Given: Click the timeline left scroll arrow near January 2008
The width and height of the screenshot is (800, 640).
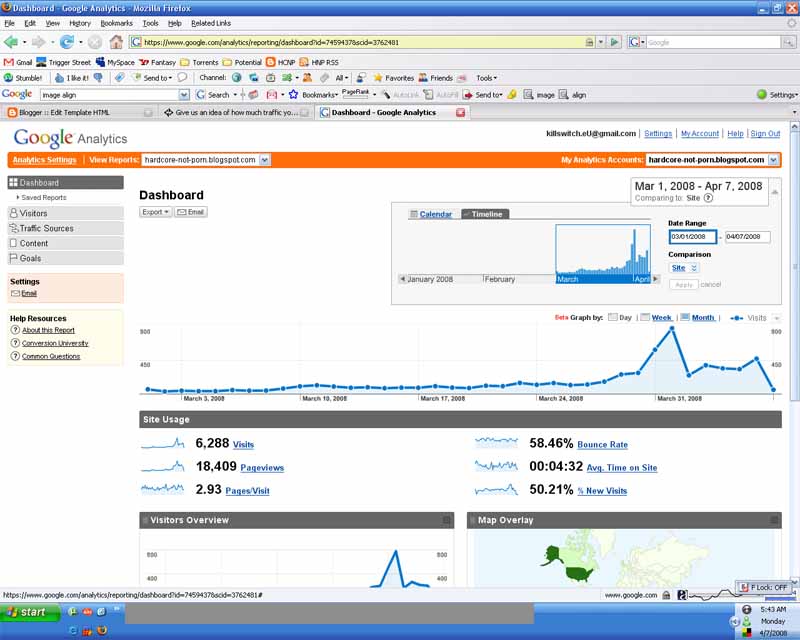Looking at the screenshot, I should pyautogui.click(x=402, y=279).
